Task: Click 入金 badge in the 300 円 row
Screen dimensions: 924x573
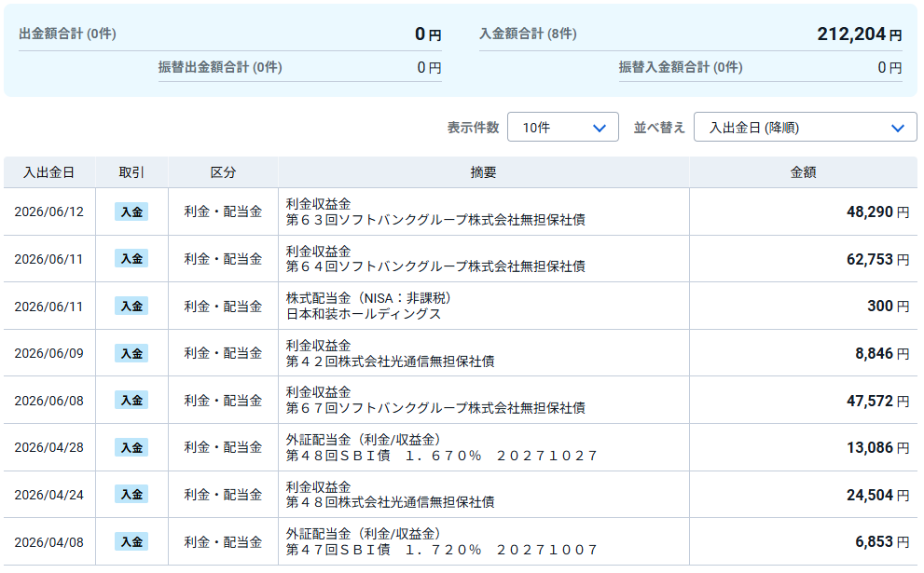Action: [131, 307]
